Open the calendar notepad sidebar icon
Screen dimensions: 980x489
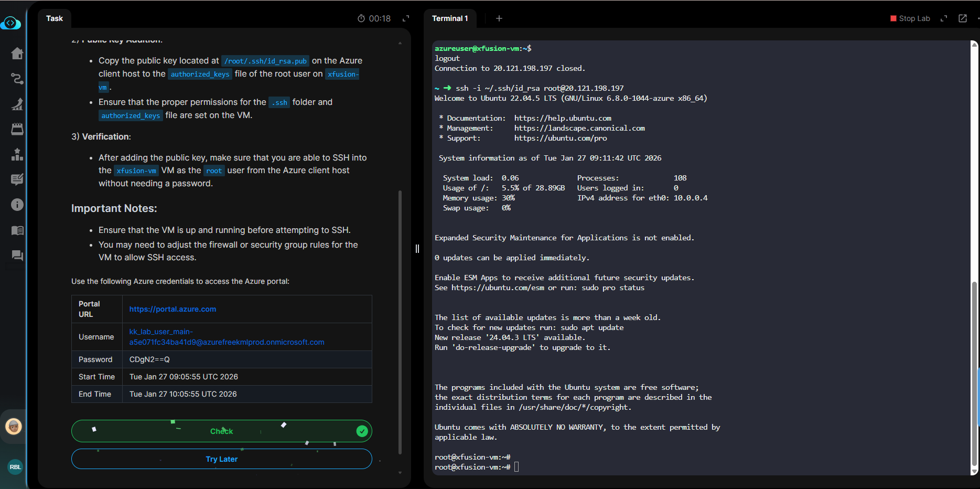click(17, 129)
